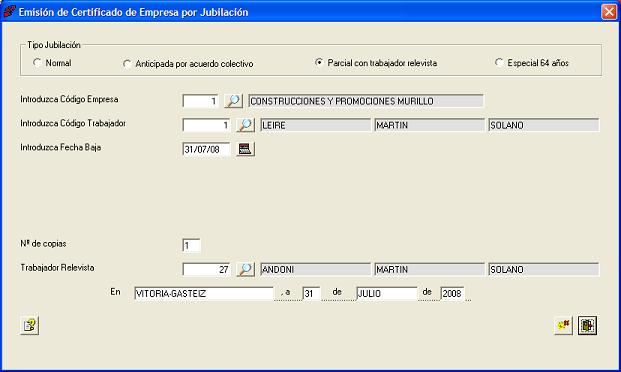Click the Tipo Jubilación group label
This screenshot has height=372, width=621.
[54, 45]
